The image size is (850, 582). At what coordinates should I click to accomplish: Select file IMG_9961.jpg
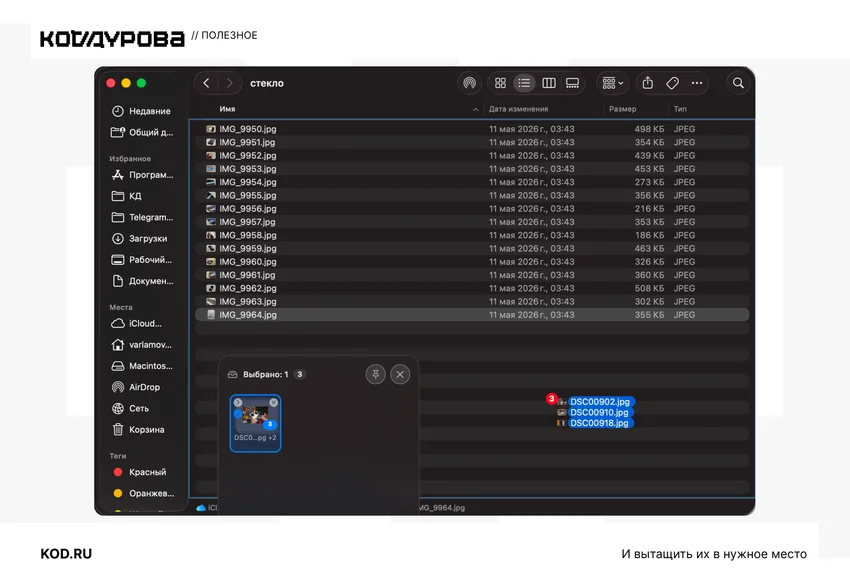pos(472,275)
